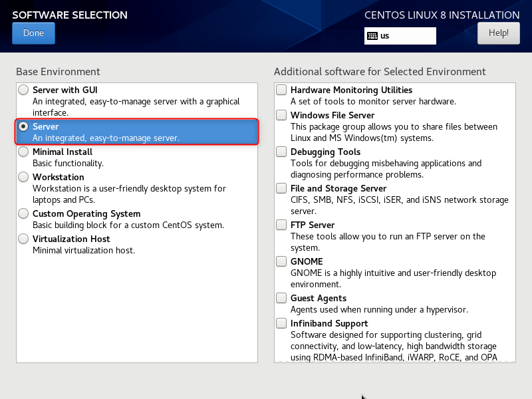Enable the File and Storage Server checkbox
532x399 pixels.
[x=281, y=188]
